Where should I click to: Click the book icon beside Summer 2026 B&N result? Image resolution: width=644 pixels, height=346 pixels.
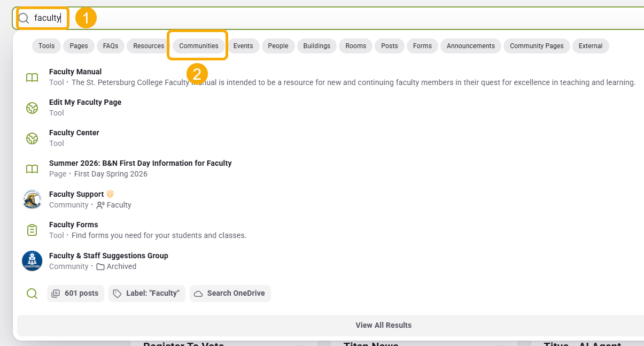(32, 169)
